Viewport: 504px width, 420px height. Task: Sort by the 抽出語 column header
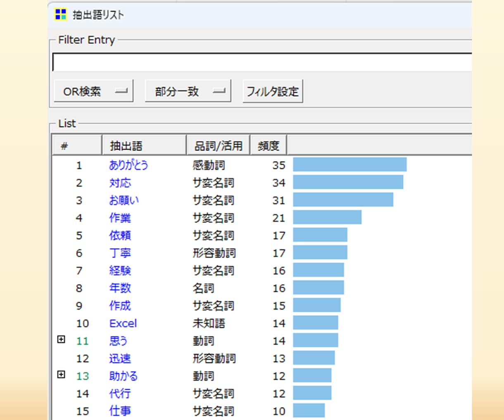coord(144,146)
